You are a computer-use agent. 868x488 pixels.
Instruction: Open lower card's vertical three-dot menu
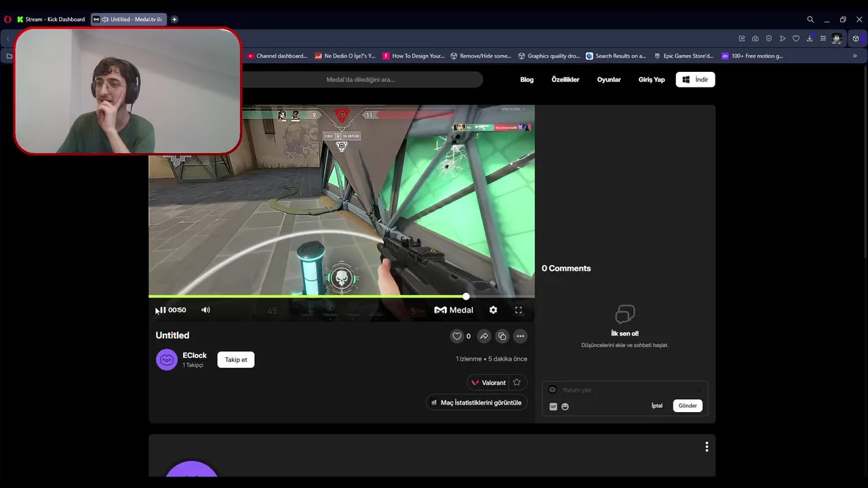[707, 447]
